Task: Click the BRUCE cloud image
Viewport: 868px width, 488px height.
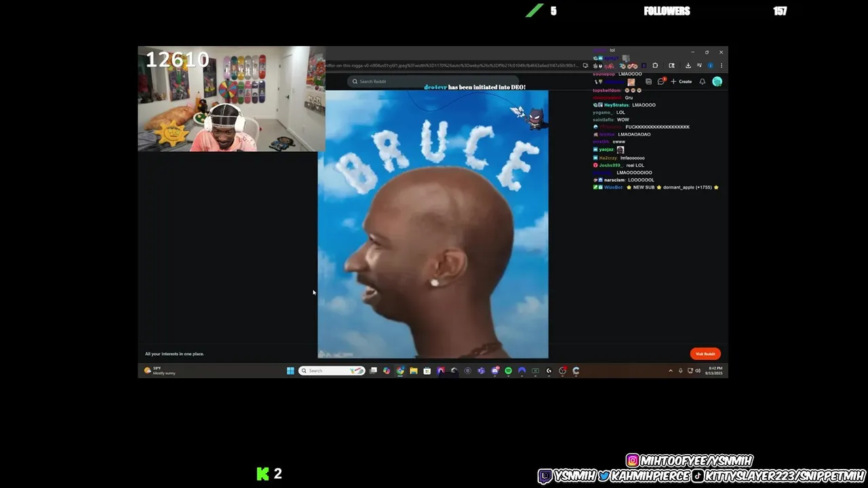Action: click(433, 224)
